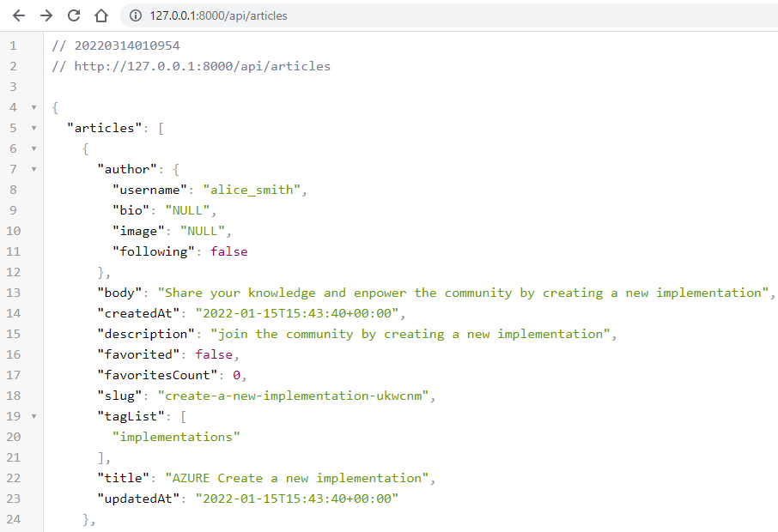This screenshot has width=778, height=532.
Task: Open the home page via the house icon
Action: coord(101,15)
